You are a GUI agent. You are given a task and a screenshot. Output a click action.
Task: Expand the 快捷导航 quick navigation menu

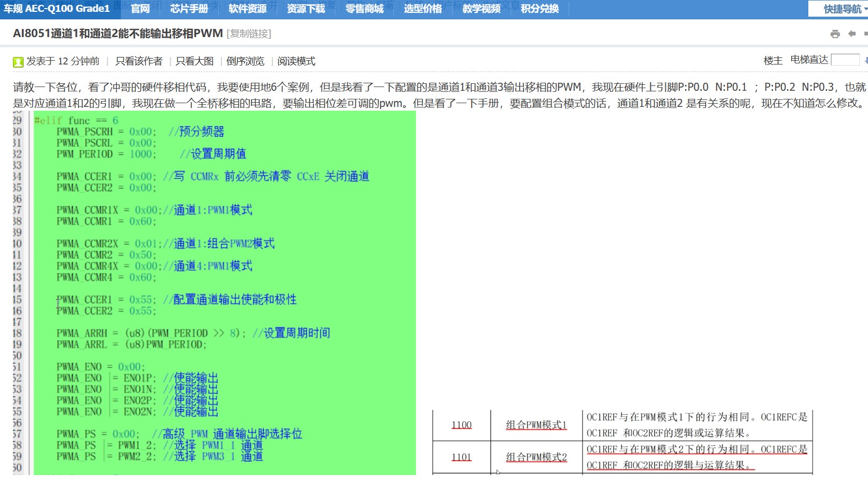pyautogui.click(x=843, y=9)
